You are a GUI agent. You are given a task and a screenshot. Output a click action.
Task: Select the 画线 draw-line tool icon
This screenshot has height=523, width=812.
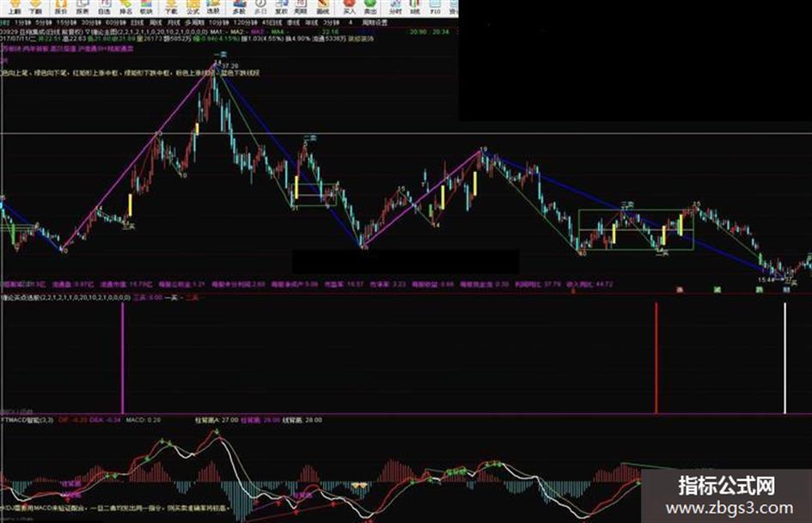(x=322, y=7)
